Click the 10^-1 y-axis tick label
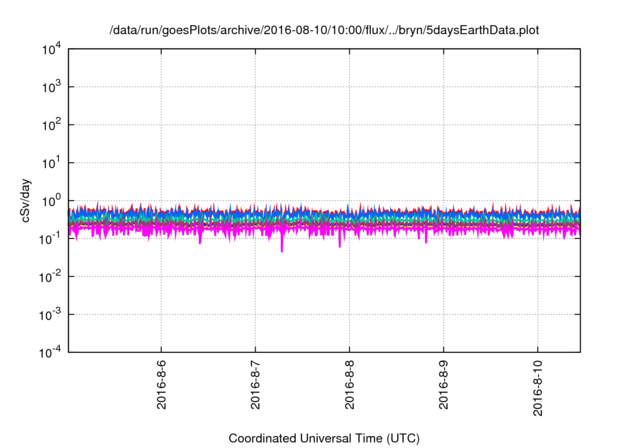The image size is (640, 448). pos(50,238)
